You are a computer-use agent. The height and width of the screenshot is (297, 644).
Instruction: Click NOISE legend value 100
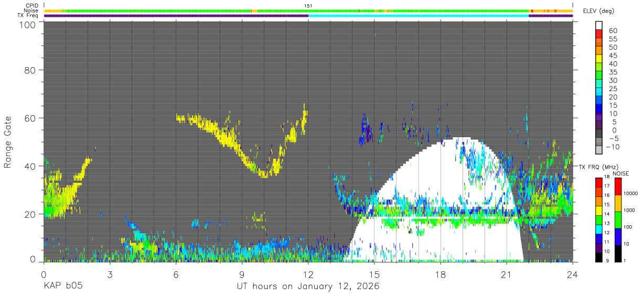(x=629, y=227)
